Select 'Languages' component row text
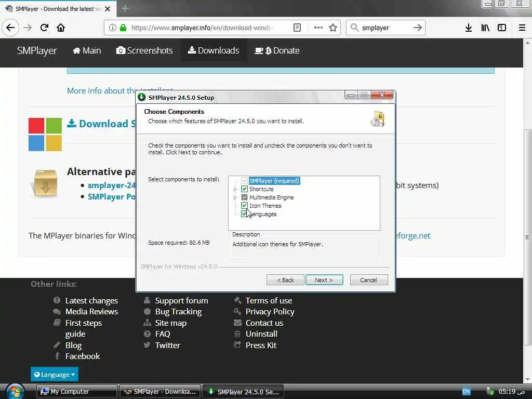 (263, 214)
